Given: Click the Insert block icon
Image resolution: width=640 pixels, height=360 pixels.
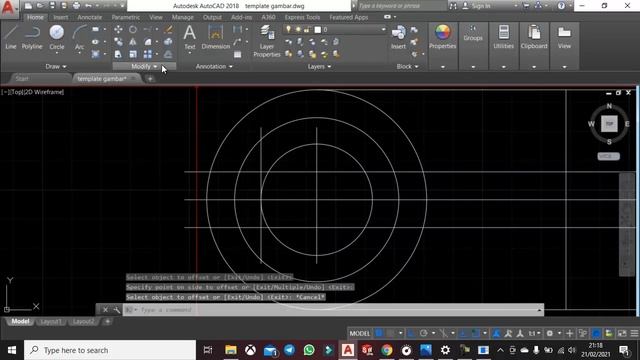Looking at the screenshot, I should point(398,37).
